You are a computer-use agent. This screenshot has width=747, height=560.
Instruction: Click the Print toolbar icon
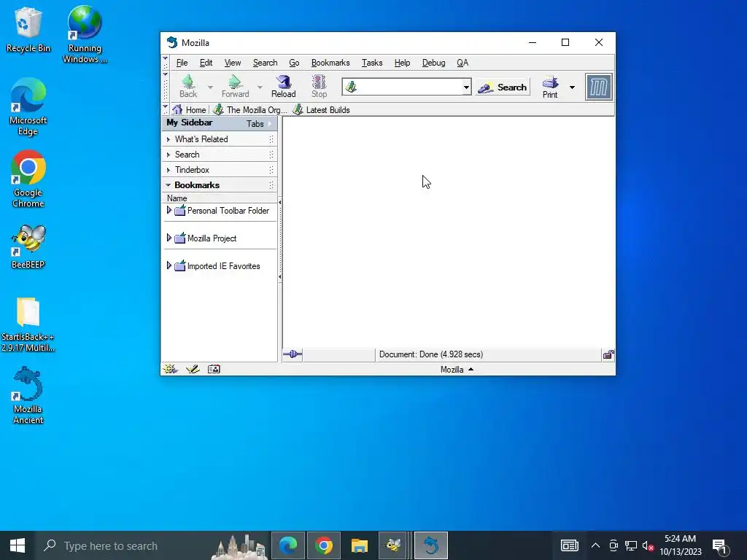[x=550, y=82]
